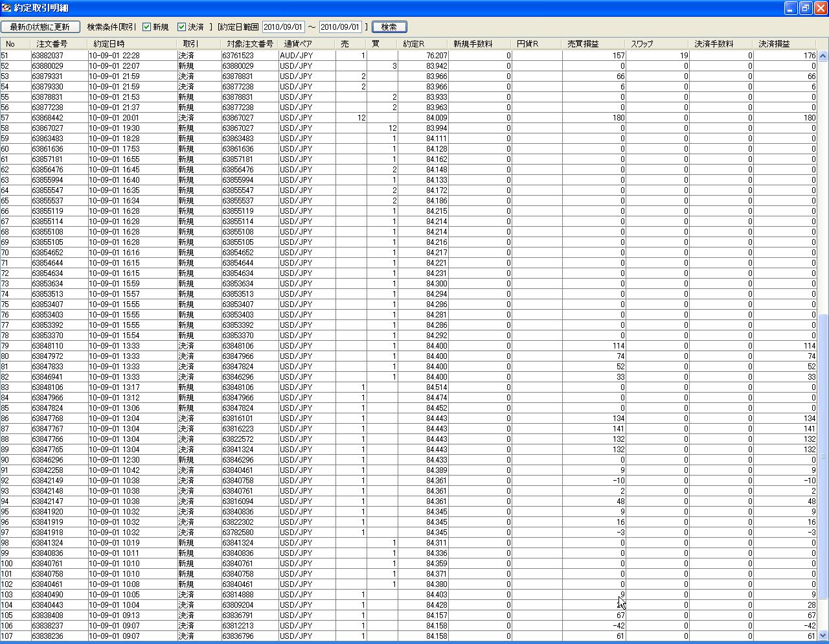Click the scrollbar down arrow

(823, 636)
